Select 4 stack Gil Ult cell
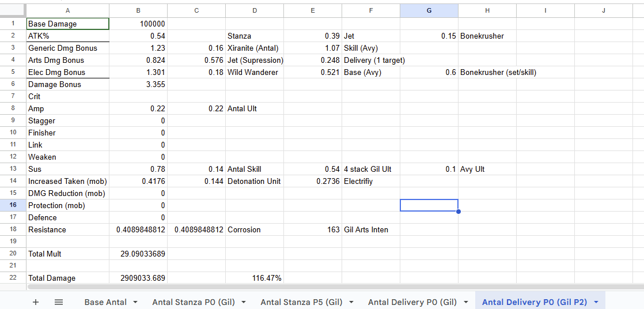Image resolution: width=644 pixels, height=309 pixels. (x=371, y=169)
